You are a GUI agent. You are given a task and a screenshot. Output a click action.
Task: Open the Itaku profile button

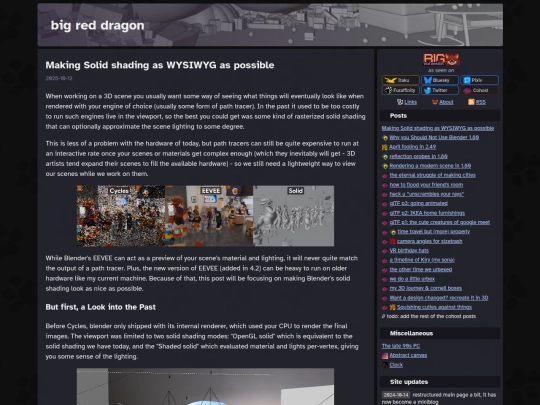(x=401, y=80)
